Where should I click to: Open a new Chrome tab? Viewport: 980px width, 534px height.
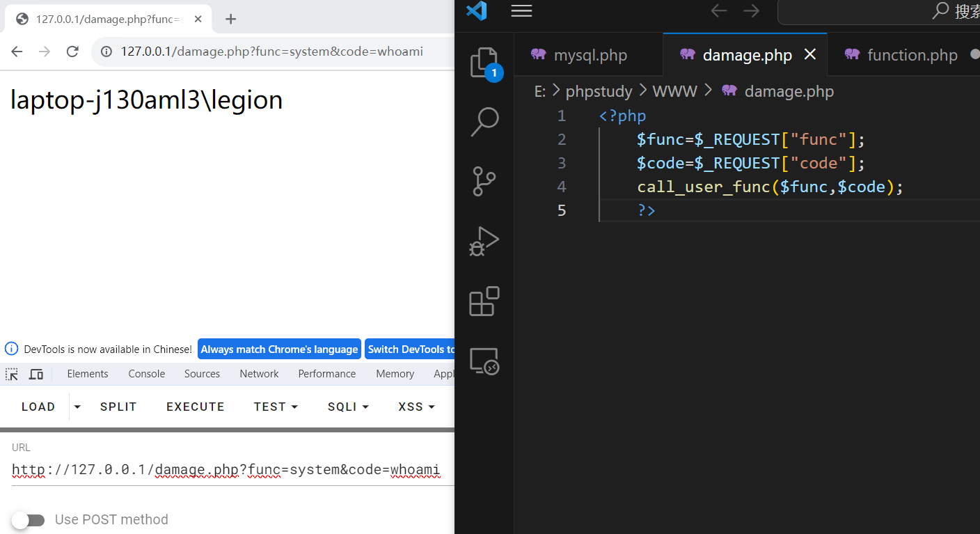pyautogui.click(x=231, y=19)
